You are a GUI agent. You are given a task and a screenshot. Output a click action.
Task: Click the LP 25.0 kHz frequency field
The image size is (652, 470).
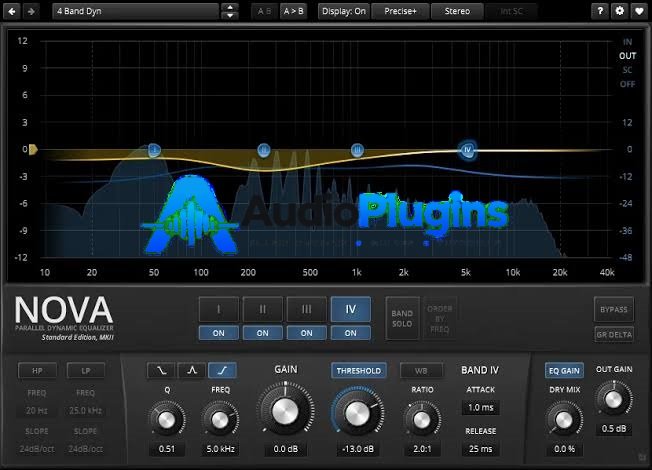85,411
